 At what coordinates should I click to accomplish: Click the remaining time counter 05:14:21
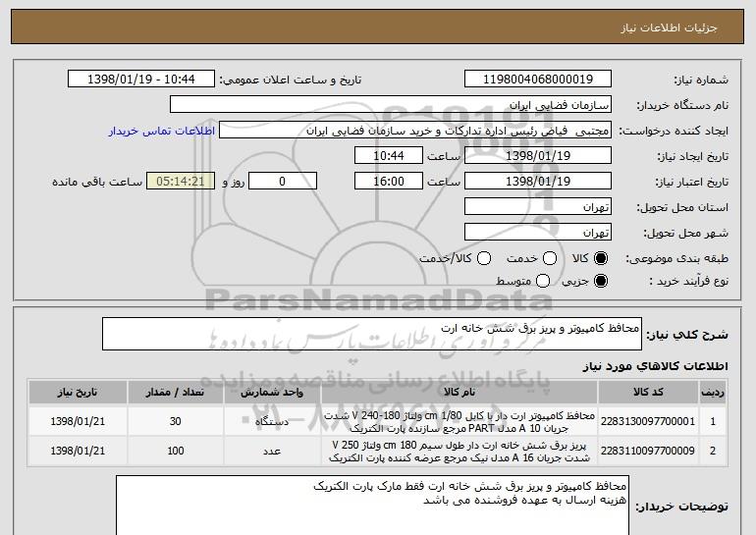181,182
